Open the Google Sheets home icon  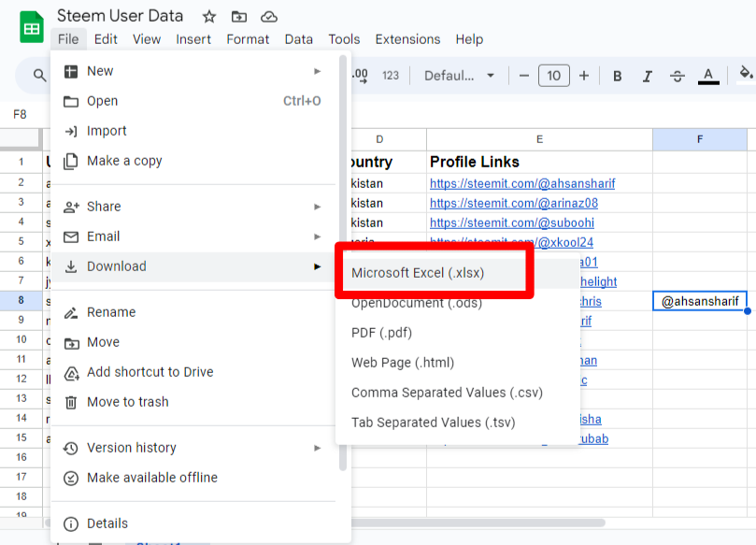point(32,27)
